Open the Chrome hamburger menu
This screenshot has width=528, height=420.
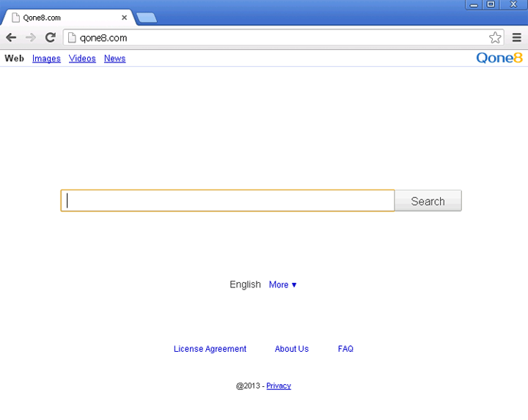click(x=517, y=37)
